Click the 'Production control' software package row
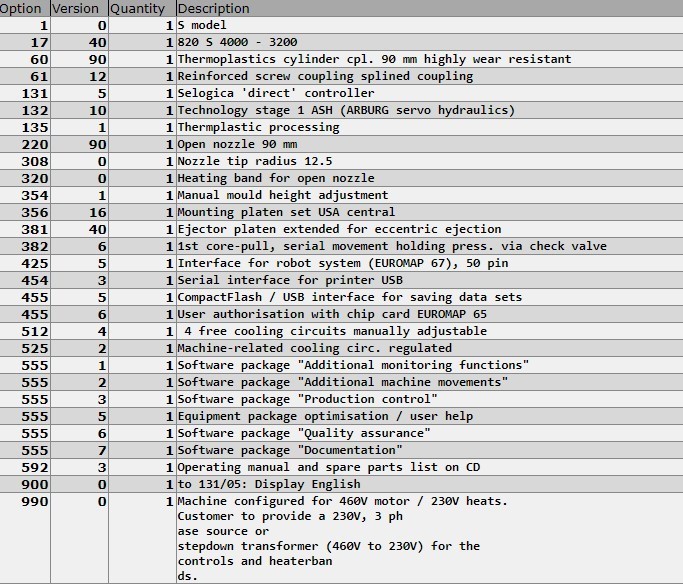 point(342,399)
